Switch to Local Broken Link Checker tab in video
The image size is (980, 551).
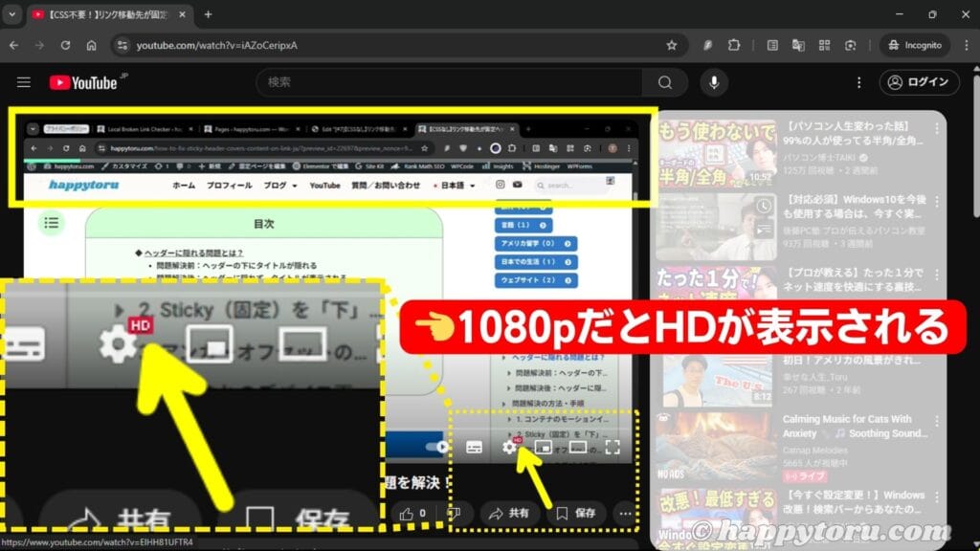click(145, 129)
